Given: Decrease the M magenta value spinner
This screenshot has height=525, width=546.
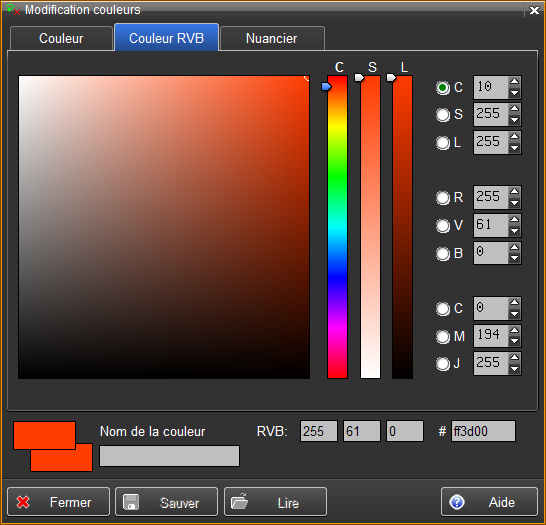Looking at the screenshot, I should (514, 342).
